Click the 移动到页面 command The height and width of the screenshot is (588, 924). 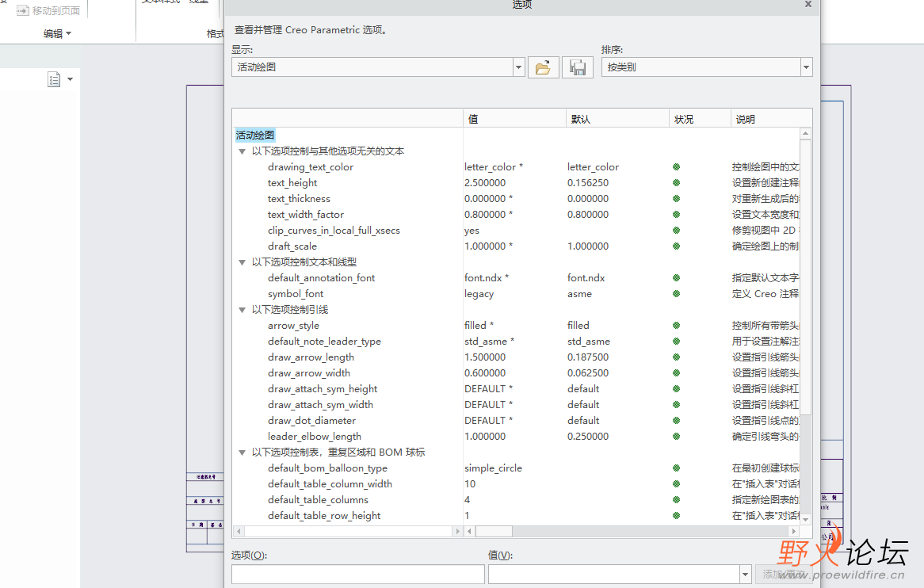pos(48,10)
